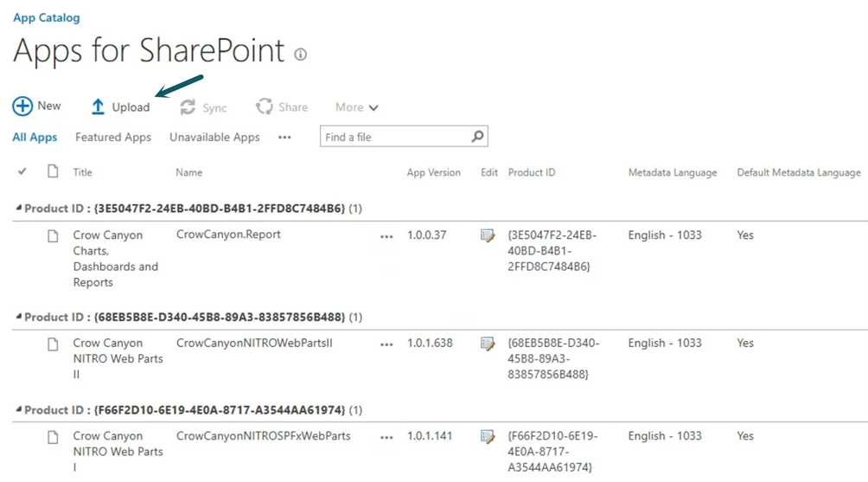Image resolution: width=868 pixels, height=482 pixels.
Task: Collapse the Product ID 68EB5B8E group
Action: click(x=19, y=317)
